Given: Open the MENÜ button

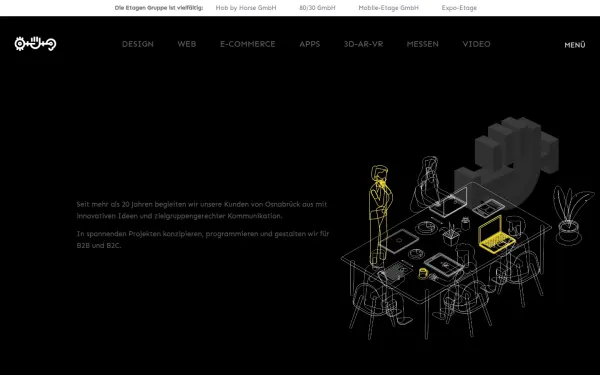Looking at the screenshot, I should coord(575,45).
